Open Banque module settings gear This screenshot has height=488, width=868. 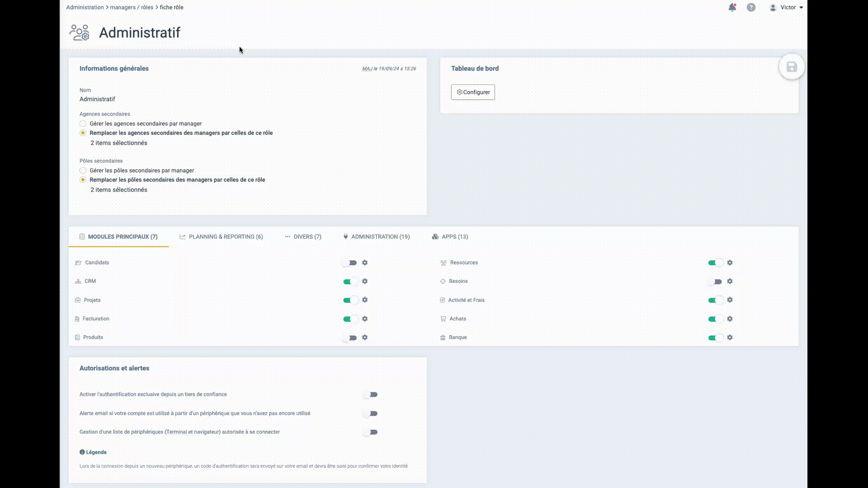730,338
